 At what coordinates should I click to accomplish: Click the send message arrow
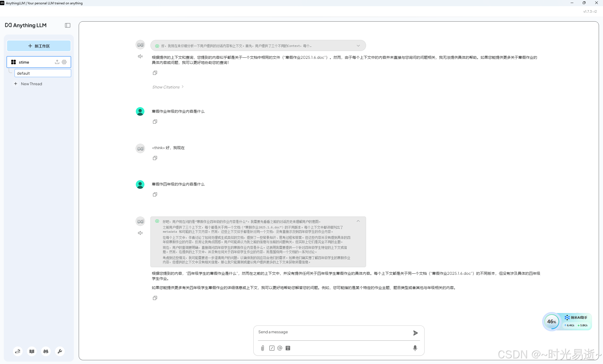(415, 333)
